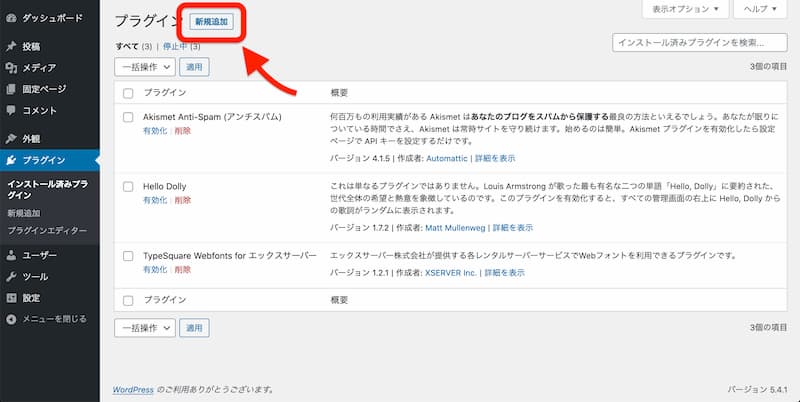Screen dimensions: 800x402
Task: Click the pages icon beside 固定ページ
Action: point(11,89)
